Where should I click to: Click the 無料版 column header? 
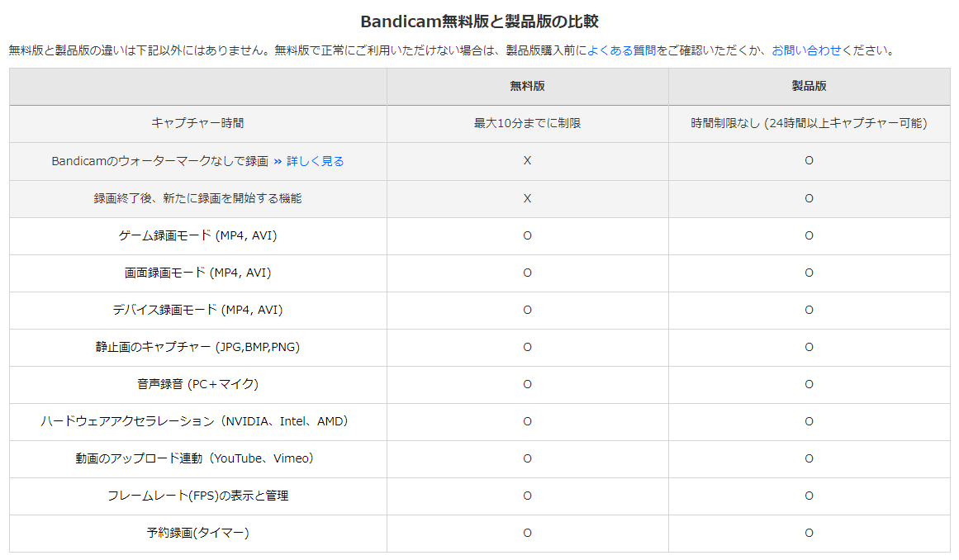pos(527,86)
